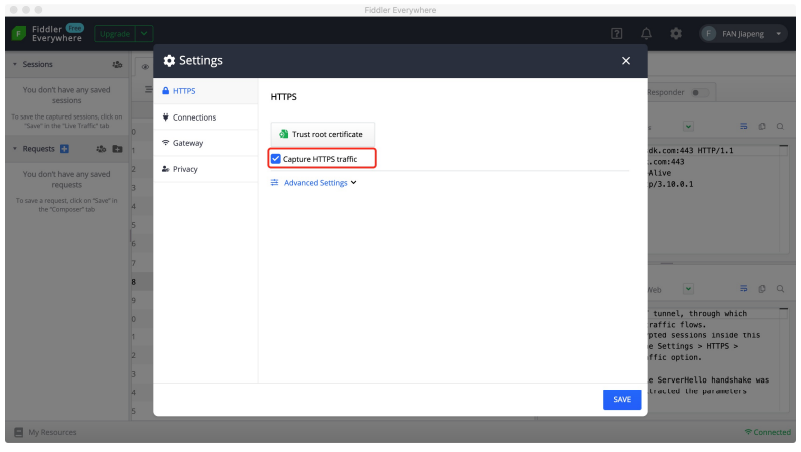Click the Trust root certificate button

pyautogui.click(x=322, y=134)
